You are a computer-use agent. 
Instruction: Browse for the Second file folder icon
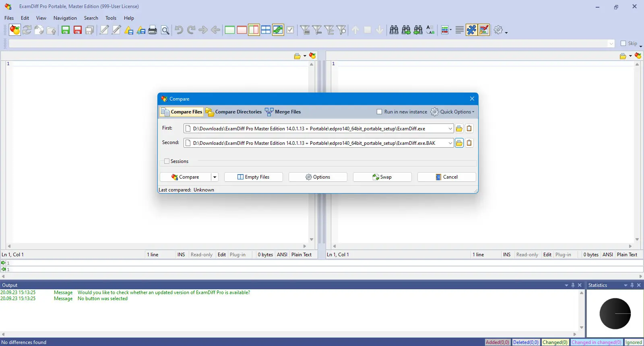pos(459,143)
